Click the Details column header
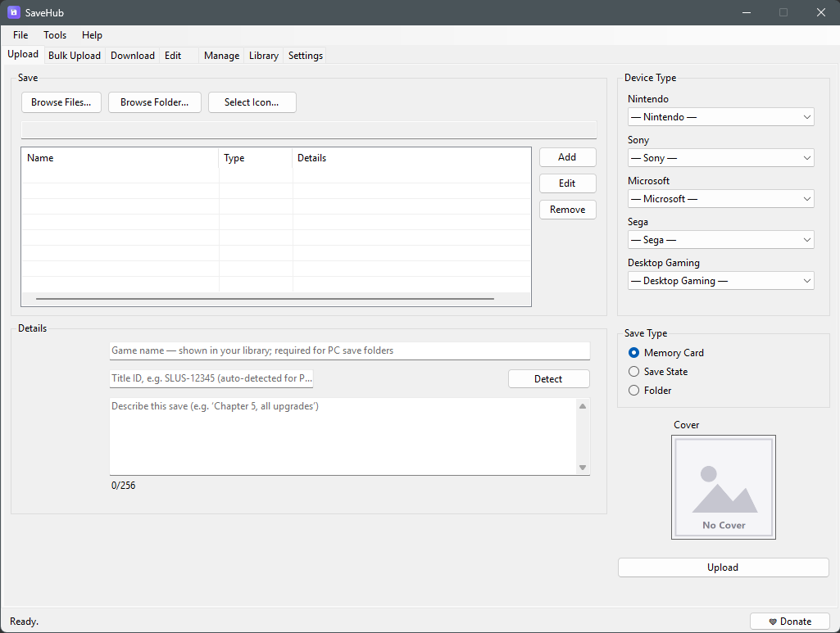 [x=411, y=158]
